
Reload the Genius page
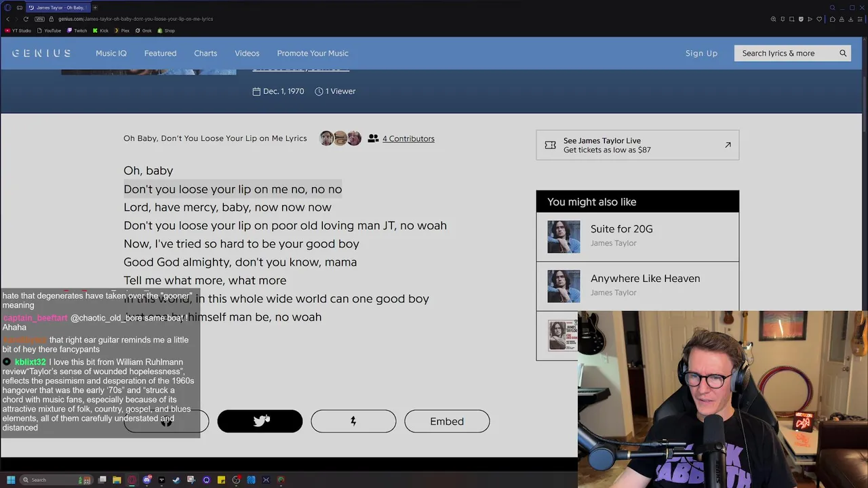tap(26, 19)
